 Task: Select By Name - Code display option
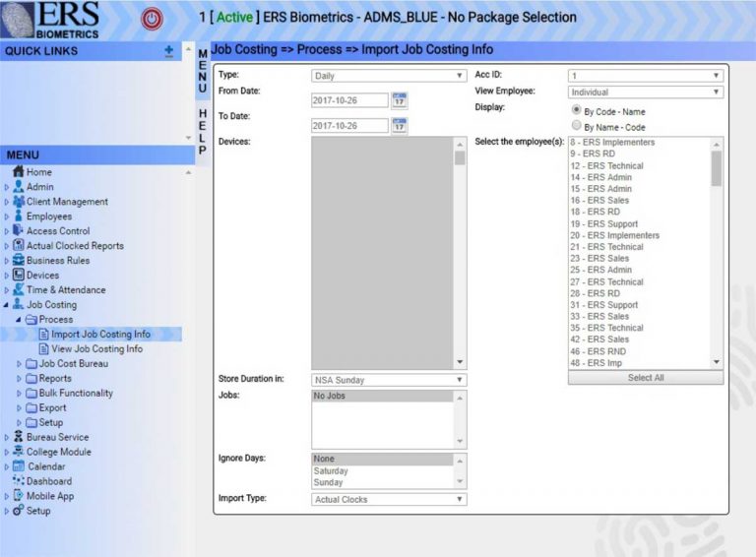pyautogui.click(x=576, y=126)
